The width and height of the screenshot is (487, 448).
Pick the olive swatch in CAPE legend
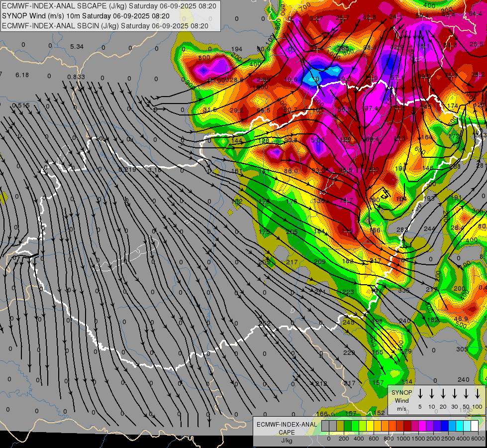340,426
